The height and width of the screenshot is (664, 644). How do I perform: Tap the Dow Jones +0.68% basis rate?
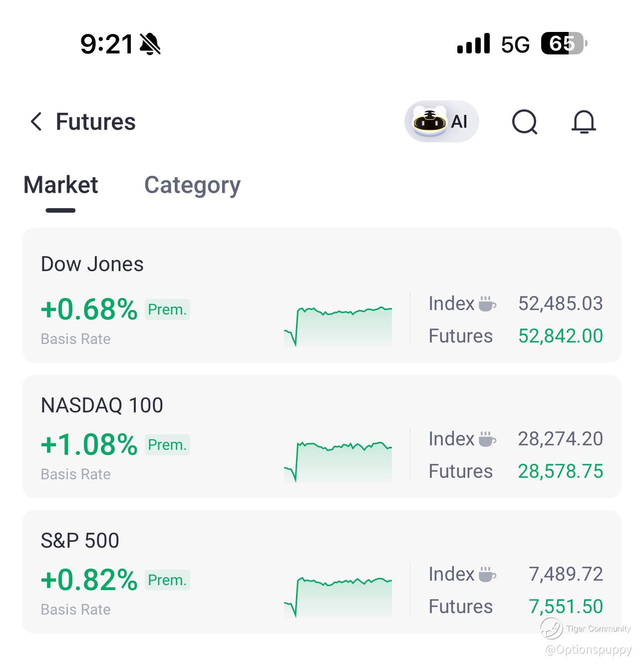(x=89, y=310)
